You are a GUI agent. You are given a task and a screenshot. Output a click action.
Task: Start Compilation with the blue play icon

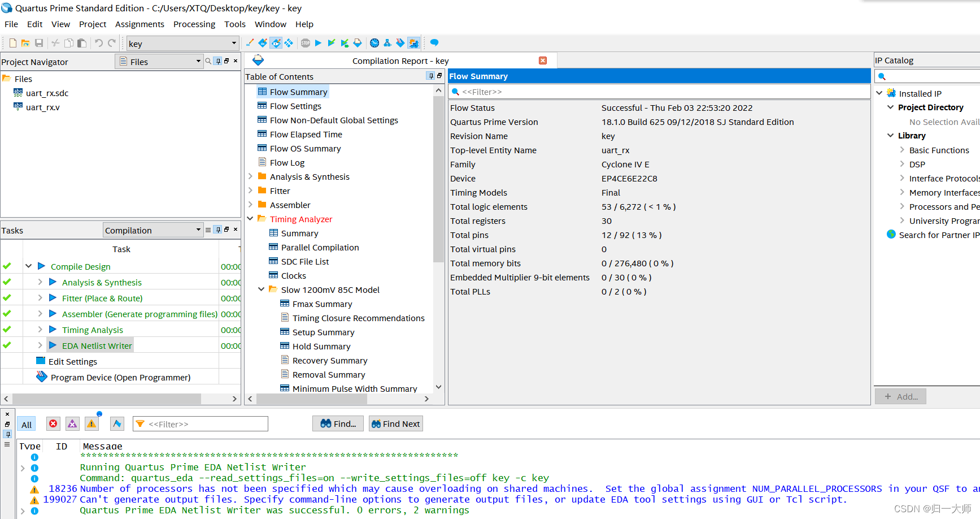[x=318, y=43]
